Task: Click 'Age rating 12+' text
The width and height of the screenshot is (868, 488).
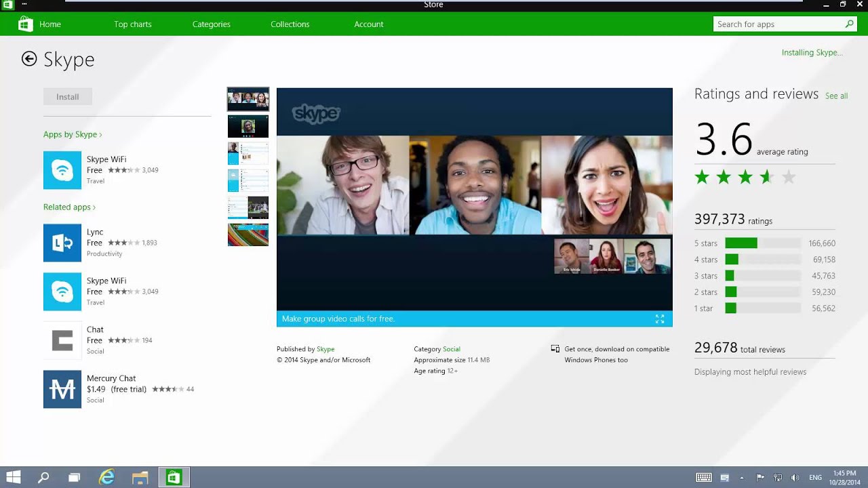Action: pyautogui.click(x=436, y=371)
